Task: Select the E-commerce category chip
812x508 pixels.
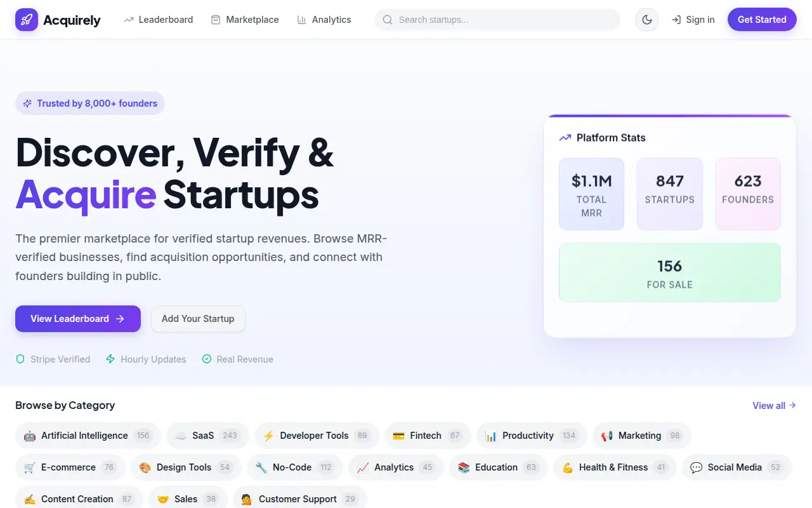Action: coord(70,467)
